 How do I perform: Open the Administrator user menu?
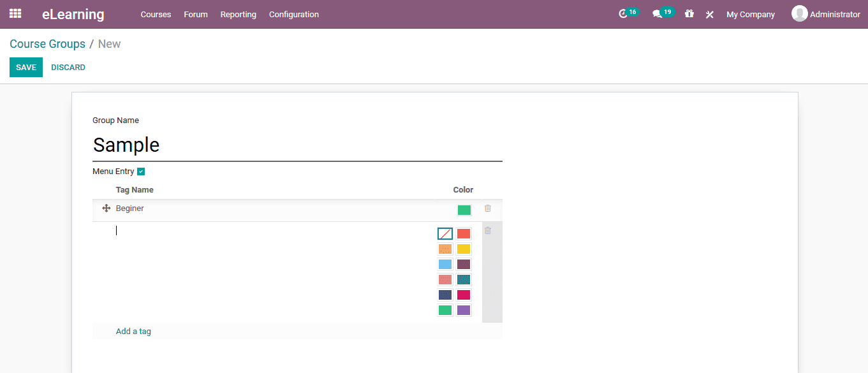826,14
